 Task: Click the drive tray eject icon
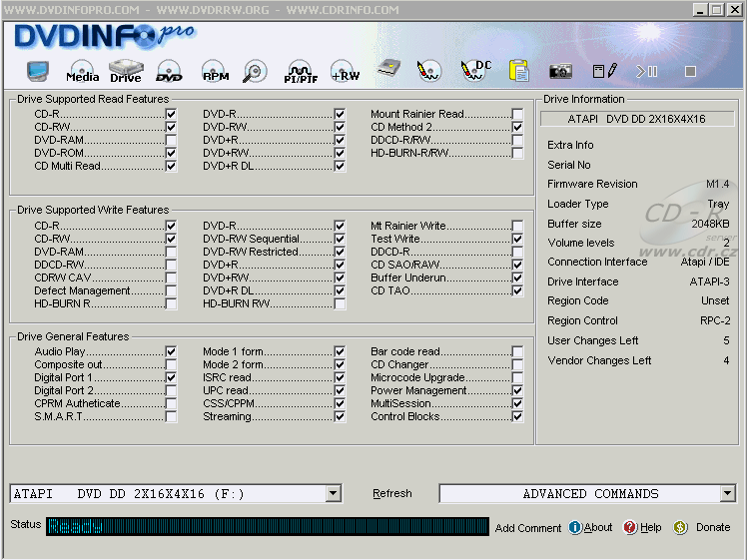pyautogui.click(x=388, y=69)
